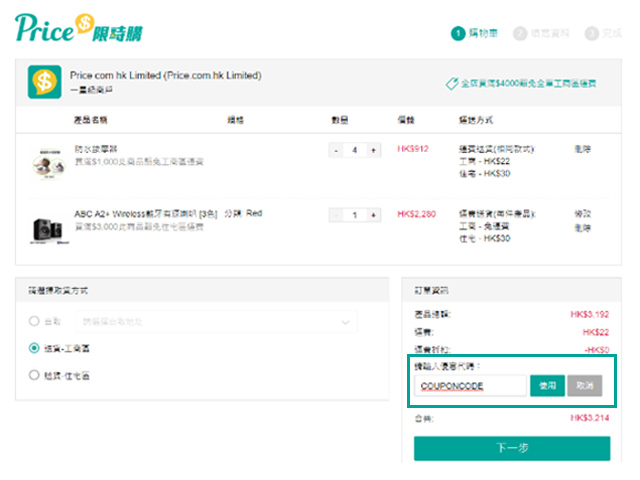640x480 pixels.
Task: Click the free shipping tag icon
Action: pos(450,84)
